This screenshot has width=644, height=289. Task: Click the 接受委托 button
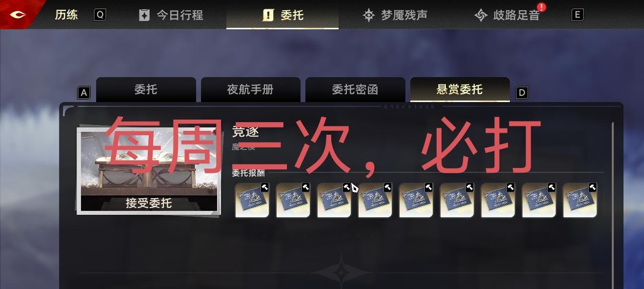click(x=149, y=203)
